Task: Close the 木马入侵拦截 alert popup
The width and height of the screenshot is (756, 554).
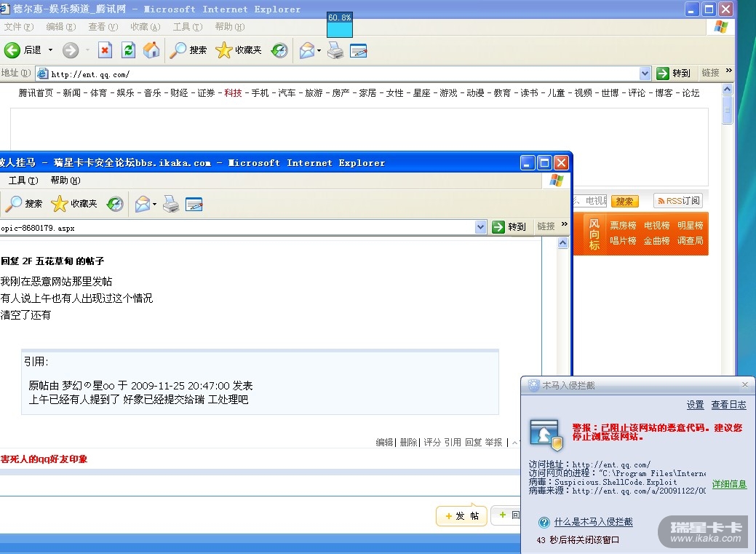Action: (745, 384)
